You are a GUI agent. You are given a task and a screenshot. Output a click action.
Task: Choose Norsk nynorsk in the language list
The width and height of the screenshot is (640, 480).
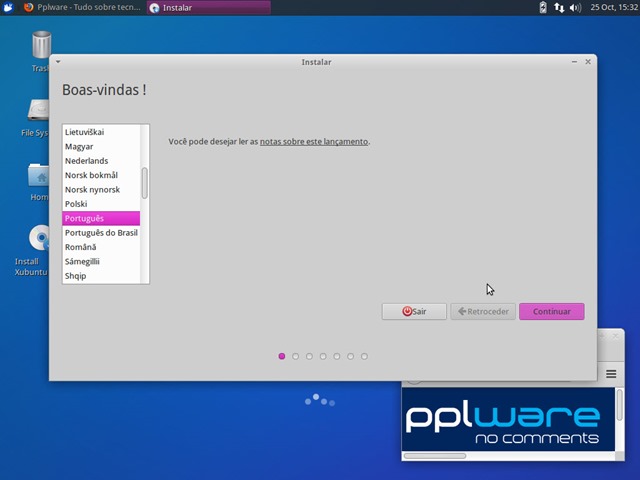101,189
